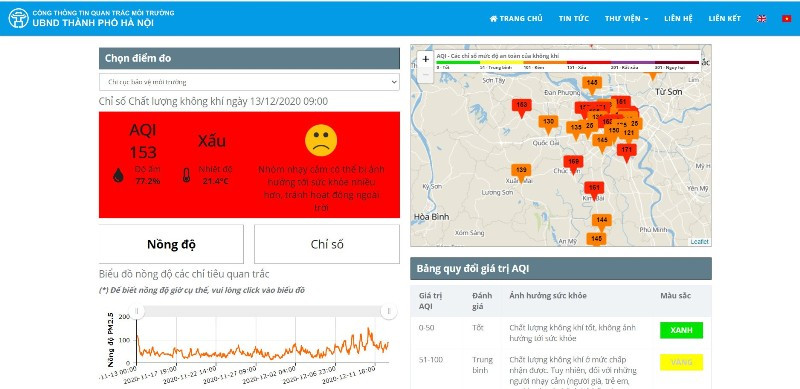Click the Xấu status text
The height and width of the screenshot is (389, 800).
(212, 141)
